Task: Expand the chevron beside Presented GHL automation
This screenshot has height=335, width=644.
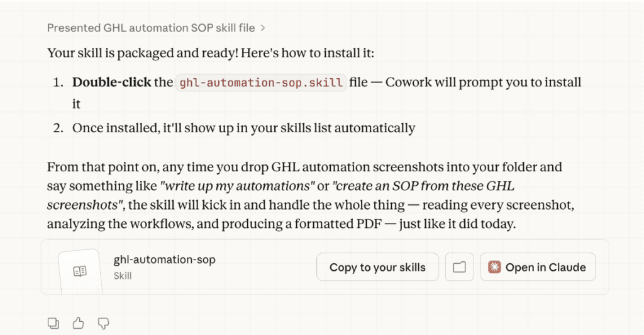Action: (263, 28)
